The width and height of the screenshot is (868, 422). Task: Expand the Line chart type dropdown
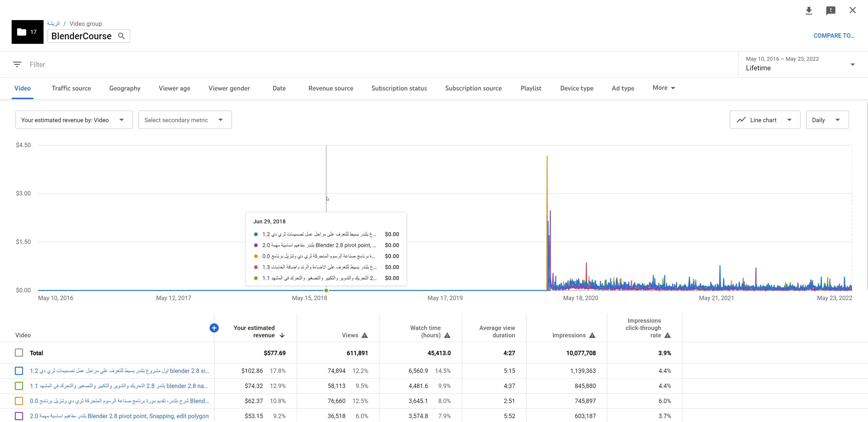click(x=765, y=120)
